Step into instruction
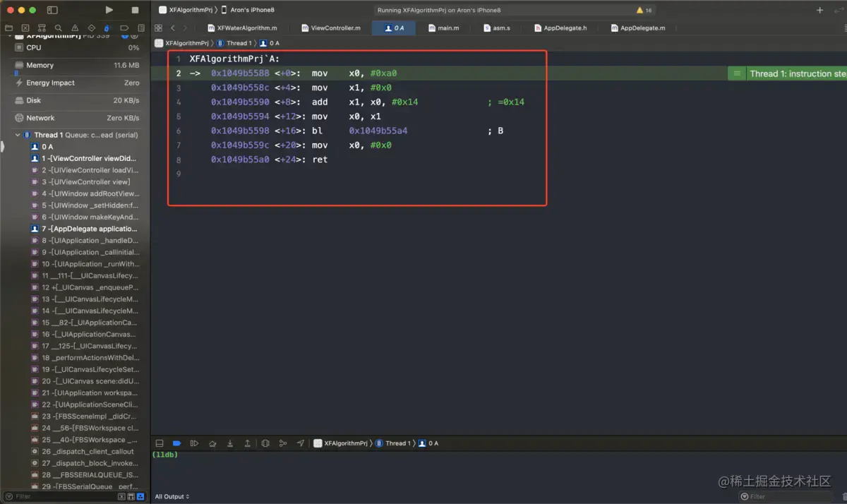The height and width of the screenshot is (504, 847). coord(230,443)
